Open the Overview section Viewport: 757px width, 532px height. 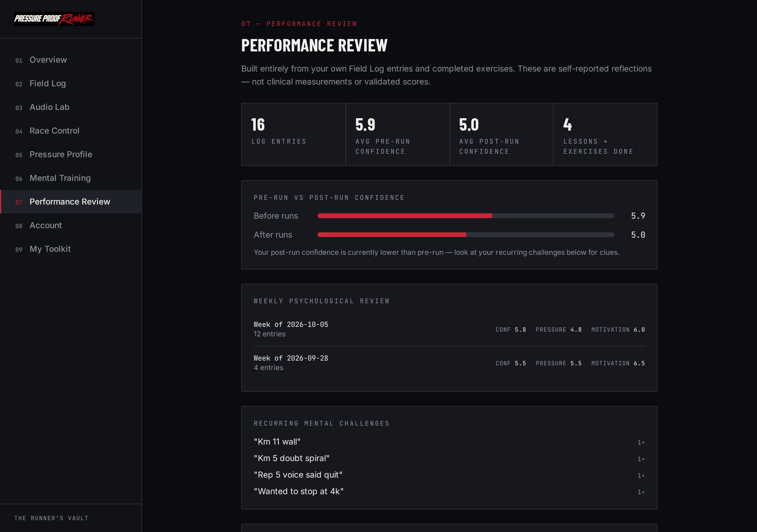[71, 60]
